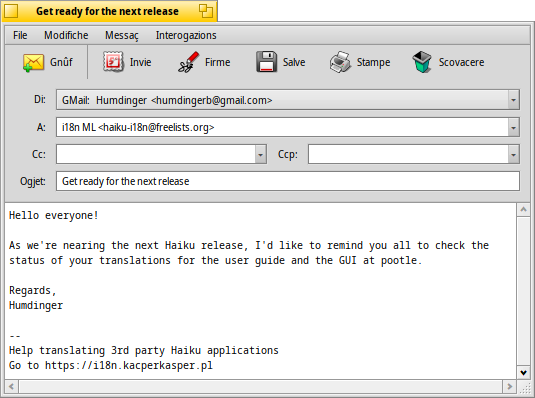Send the email with the Invie stamp icon
535x398 pixels.
pyautogui.click(x=113, y=62)
